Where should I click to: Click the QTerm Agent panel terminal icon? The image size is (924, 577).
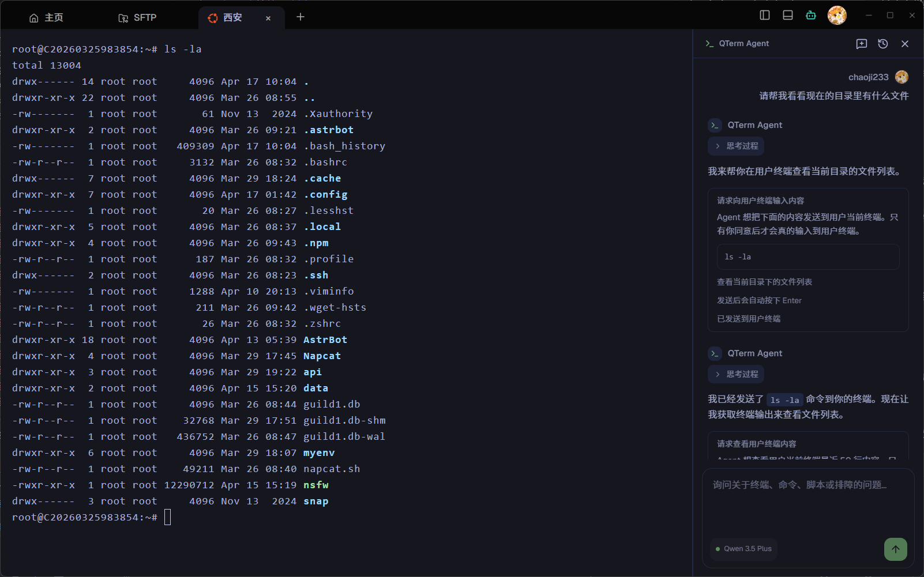tap(709, 44)
